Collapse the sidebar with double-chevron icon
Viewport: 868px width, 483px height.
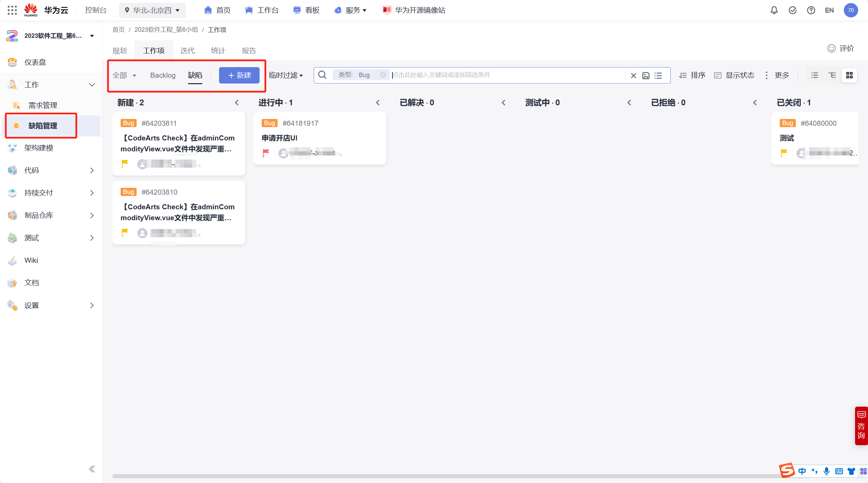pyautogui.click(x=92, y=469)
